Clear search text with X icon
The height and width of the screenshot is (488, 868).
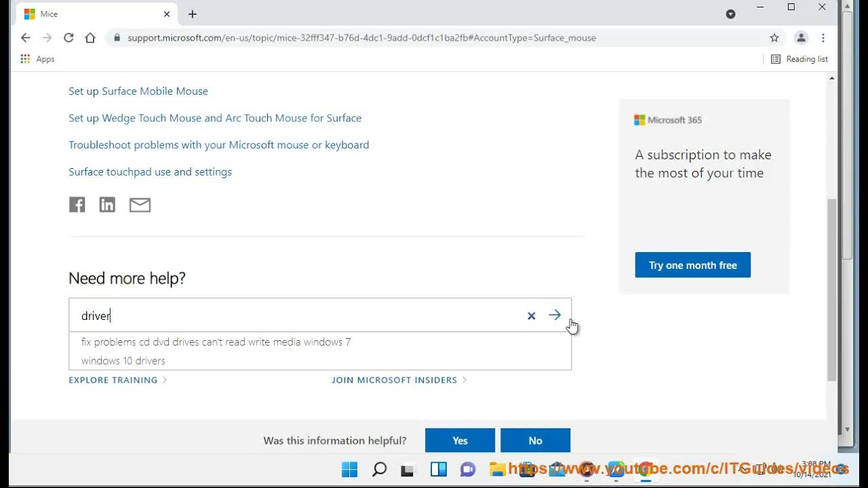coord(532,316)
